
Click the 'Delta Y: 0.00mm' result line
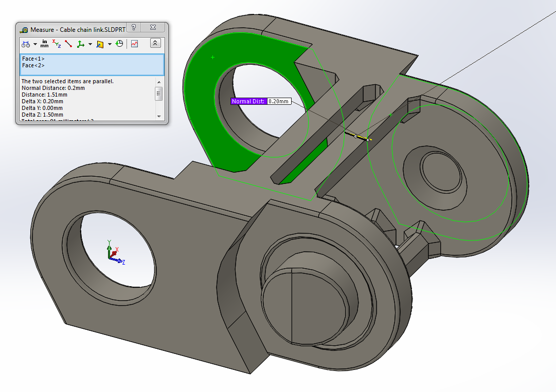click(42, 108)
